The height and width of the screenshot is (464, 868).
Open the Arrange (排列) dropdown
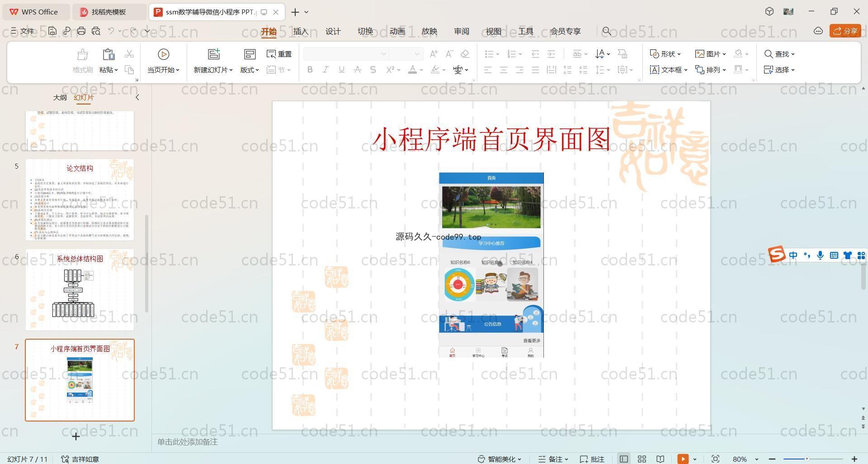(710, 70)
